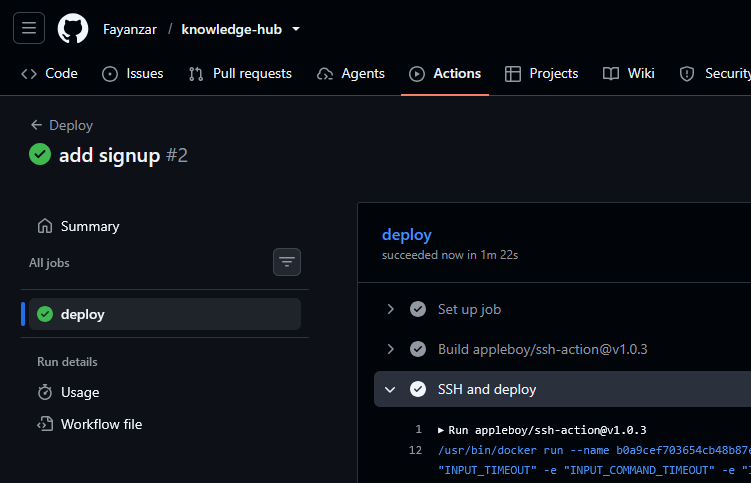Screen dimensions: 751x483
Task: Go back to the Deploy workflow
Action: pyautogui.click(x=62, y=125)
